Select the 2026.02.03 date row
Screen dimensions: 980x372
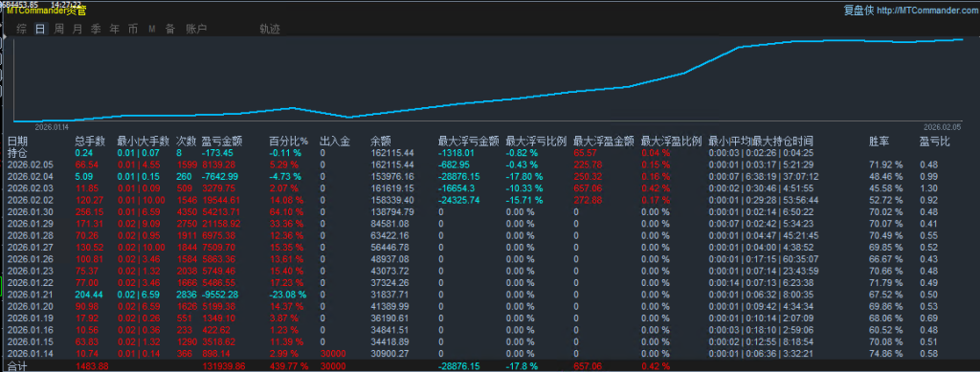coord(30,188)
